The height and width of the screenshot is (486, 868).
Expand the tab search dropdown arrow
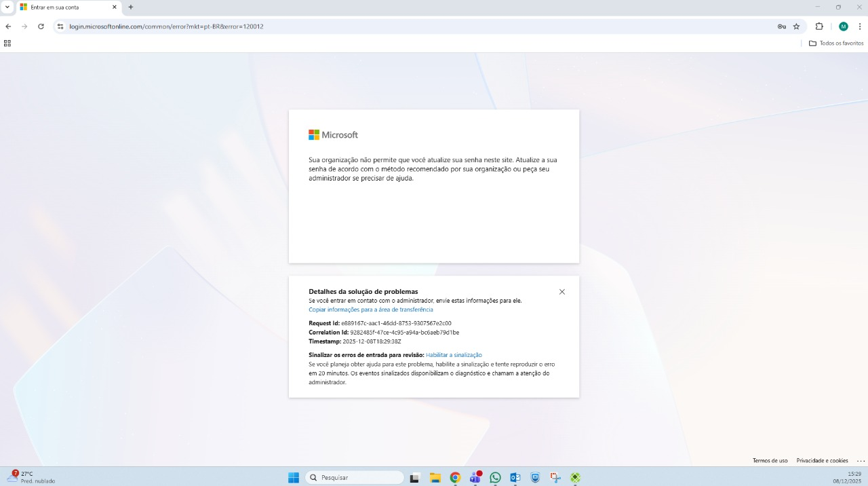tap(7, 7)
